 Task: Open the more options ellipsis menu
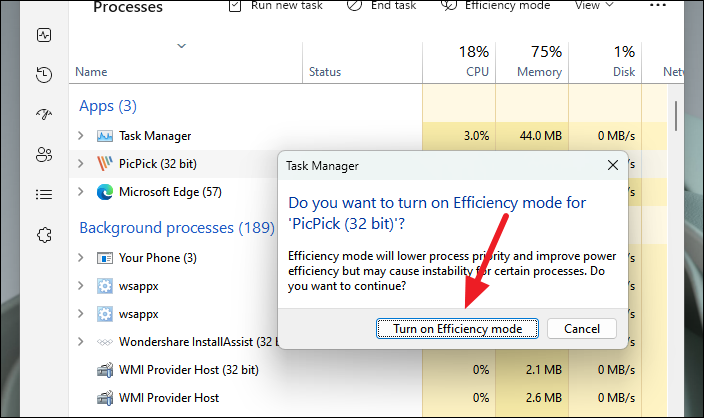[x=658, y=5]
